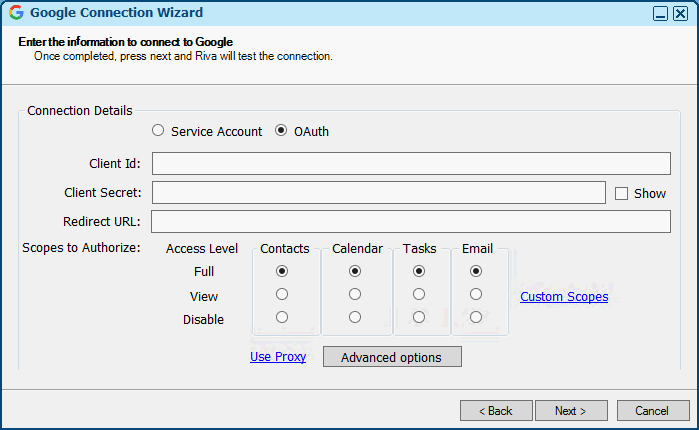Open the Custom Scopes link
699x430 pixels.
tap(564, 297)
